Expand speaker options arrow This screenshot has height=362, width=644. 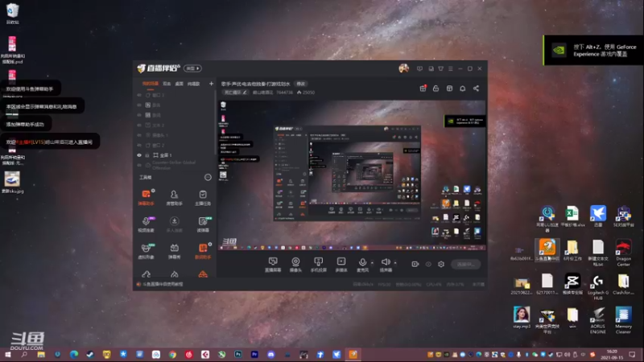coord(395,263)
